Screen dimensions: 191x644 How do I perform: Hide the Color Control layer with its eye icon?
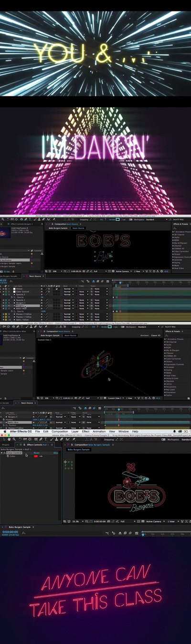42,292
